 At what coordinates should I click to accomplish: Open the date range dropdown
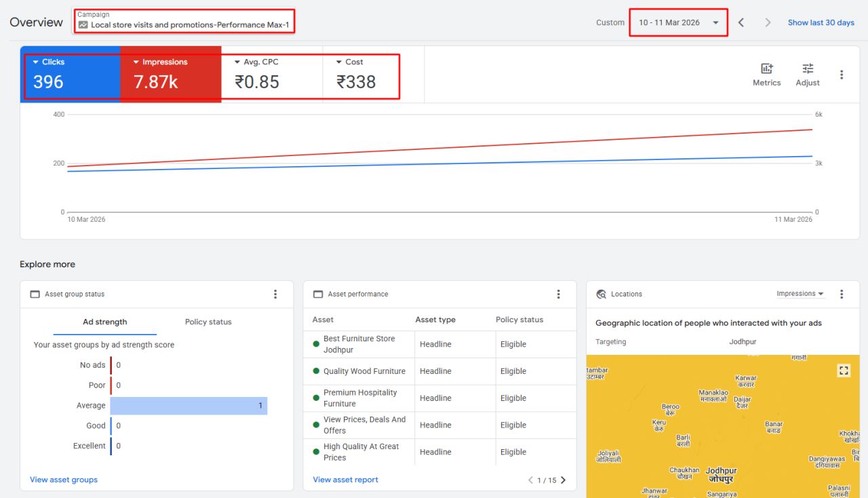[678, 22]
